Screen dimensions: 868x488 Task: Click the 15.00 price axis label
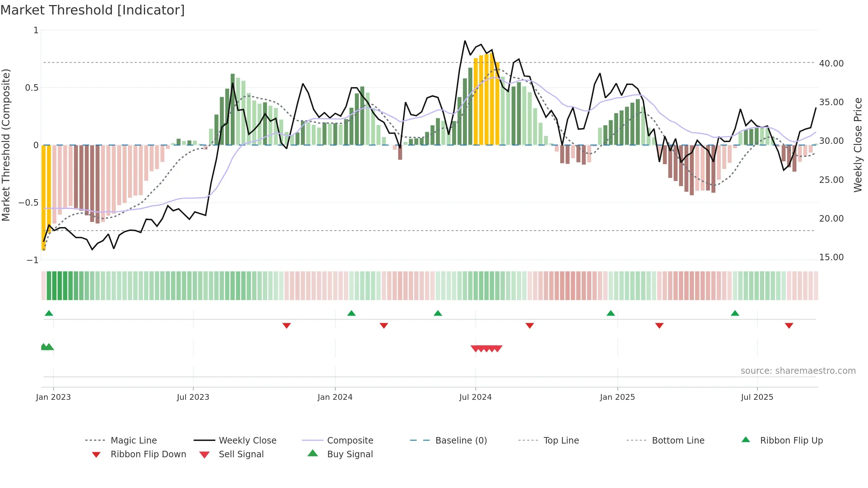tap(831, 257)
